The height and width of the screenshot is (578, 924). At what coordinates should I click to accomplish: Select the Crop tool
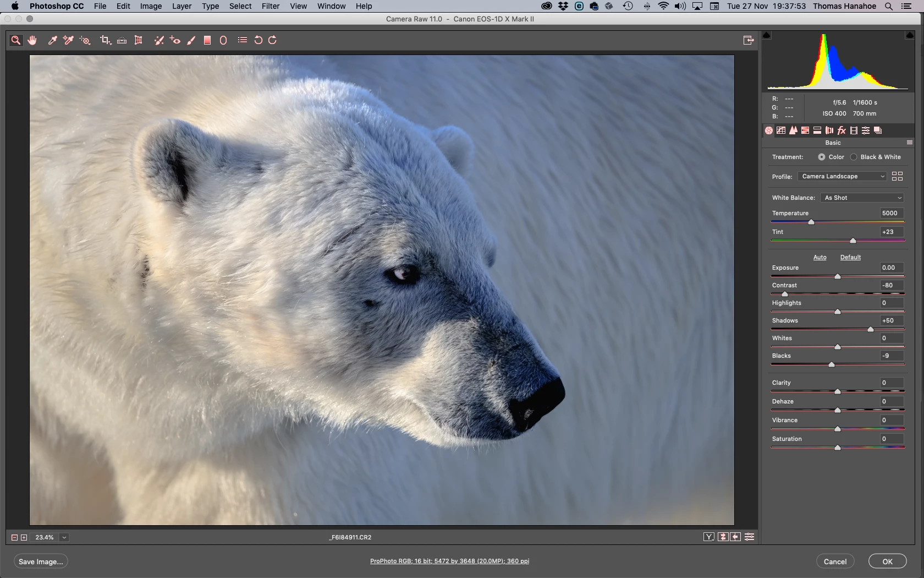pyautogui.click(x=105, y=40)
